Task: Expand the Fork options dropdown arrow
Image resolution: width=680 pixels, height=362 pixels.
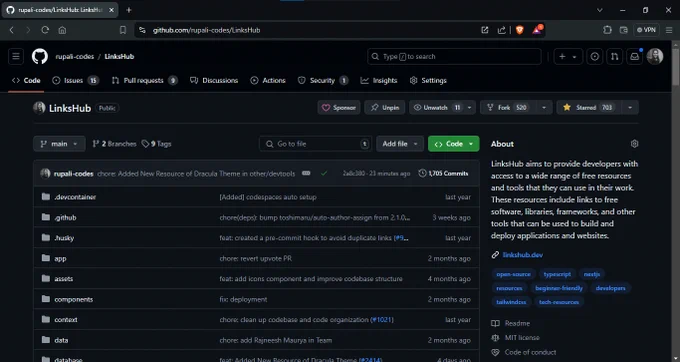Action: pos(544,108)
